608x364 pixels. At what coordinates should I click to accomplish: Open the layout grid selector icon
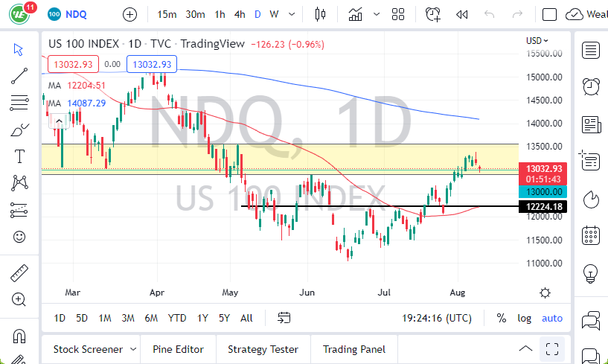point(398,14)
